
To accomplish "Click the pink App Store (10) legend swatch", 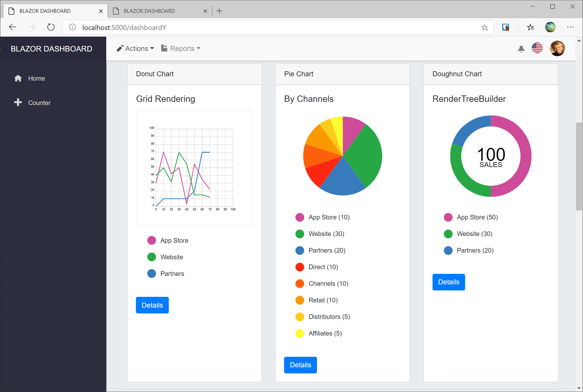I will pos(300,217).
